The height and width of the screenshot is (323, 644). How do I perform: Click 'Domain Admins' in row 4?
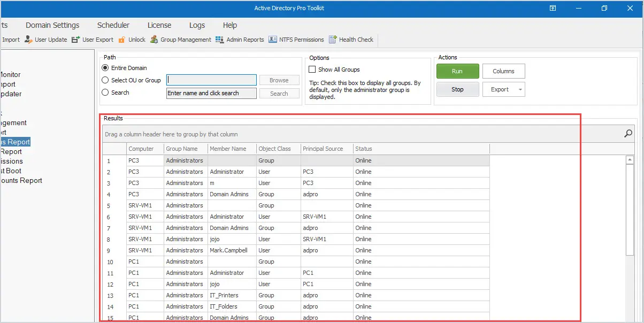coord(232,194)
